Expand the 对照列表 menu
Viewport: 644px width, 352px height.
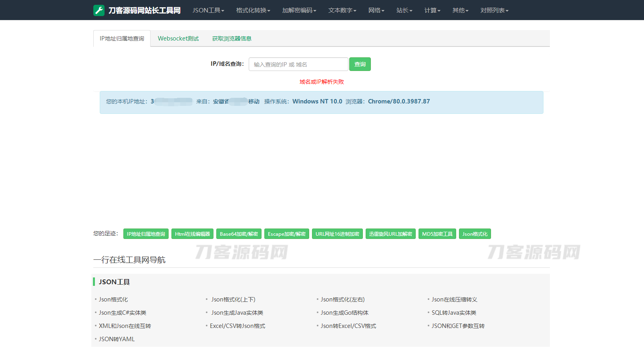(x=494, y=10)
